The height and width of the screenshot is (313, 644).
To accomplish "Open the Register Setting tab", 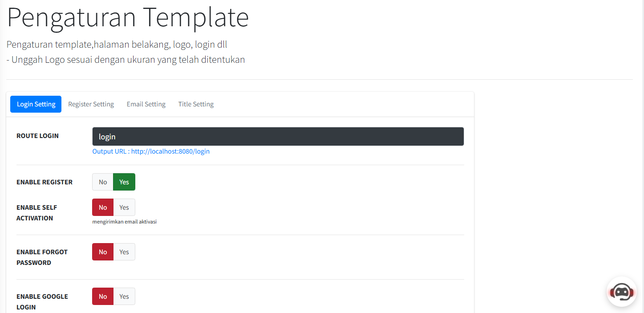I will [91, 104].
